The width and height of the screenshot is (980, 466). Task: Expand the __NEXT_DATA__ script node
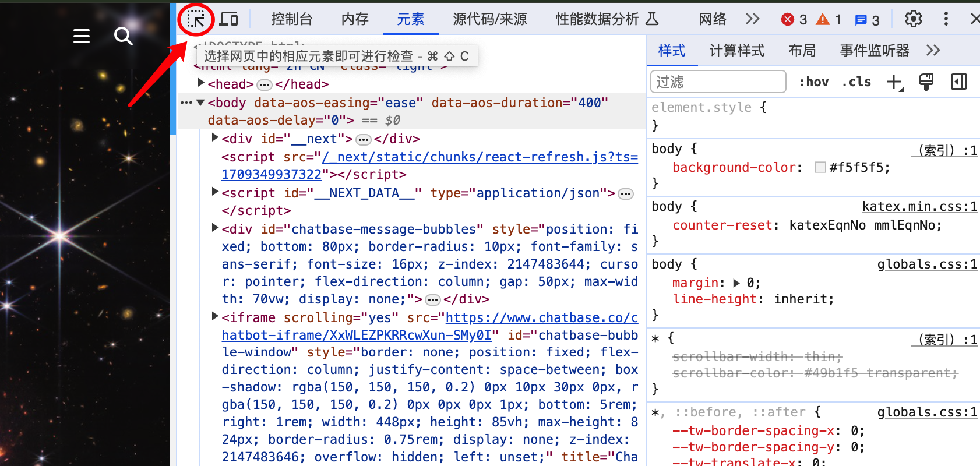coord(215,192)
